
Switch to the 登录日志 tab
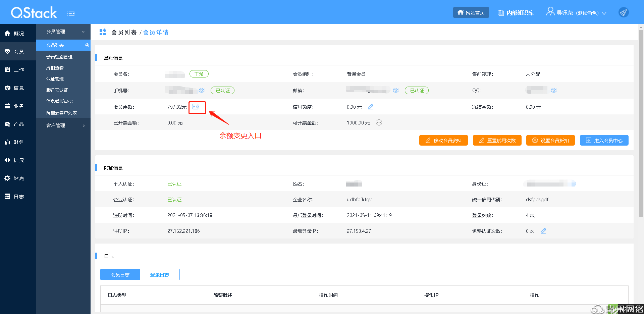[x=160, y=274]
